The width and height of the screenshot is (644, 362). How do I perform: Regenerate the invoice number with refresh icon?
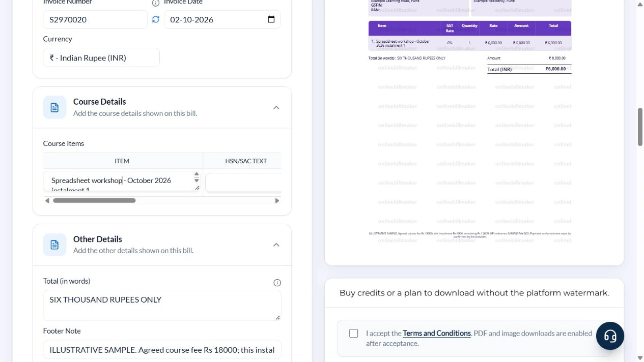(156, 19)
